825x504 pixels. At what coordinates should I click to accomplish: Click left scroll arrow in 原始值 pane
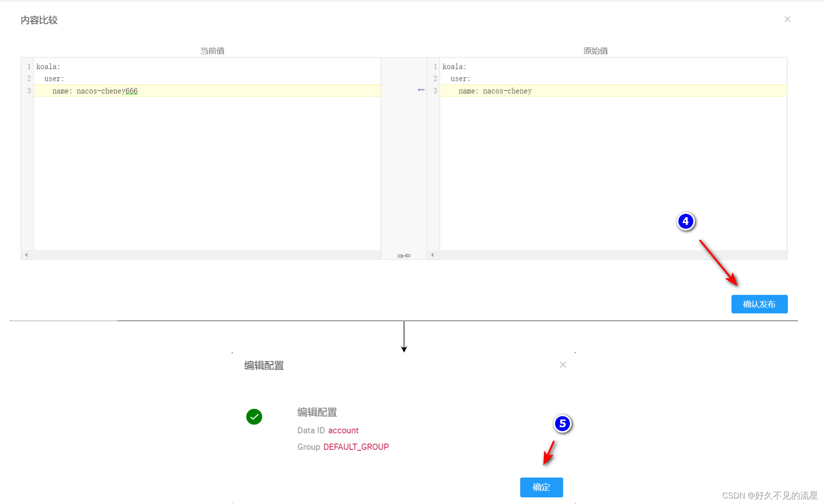coord(432,255)
